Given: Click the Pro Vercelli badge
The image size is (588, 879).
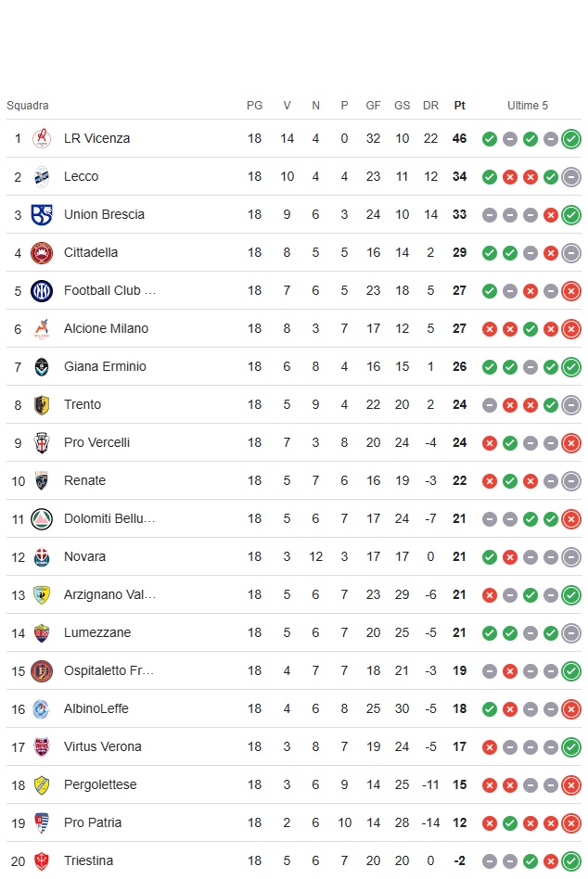Looking at the screenshot, I should click(42, 443).
